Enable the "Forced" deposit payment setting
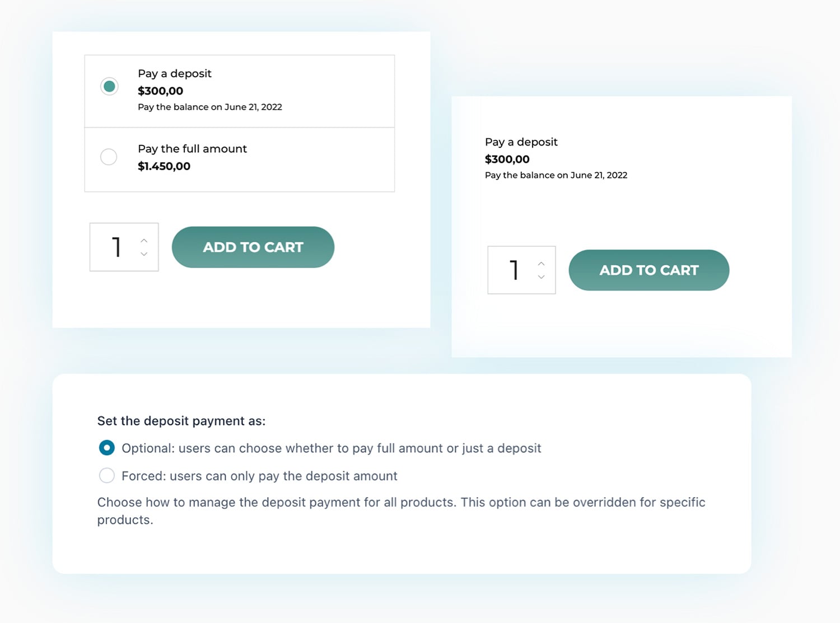Image resolution: width=840 pixels, height=623 pixels. point(106,475)
